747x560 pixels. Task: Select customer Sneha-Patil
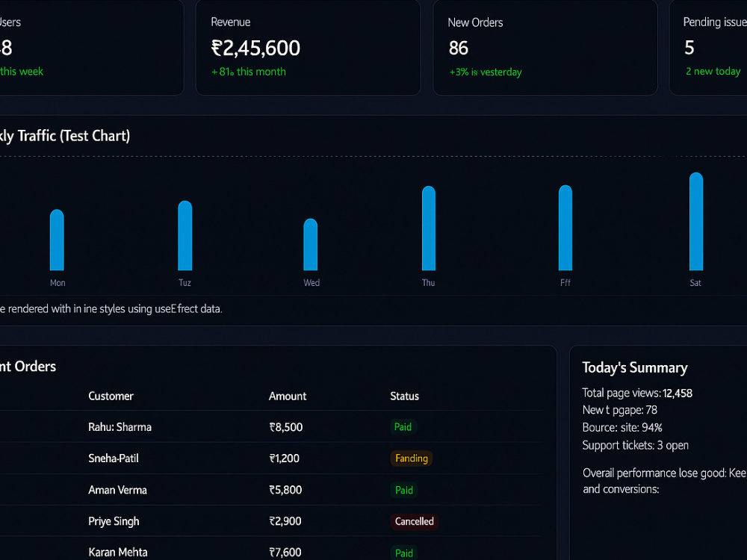tap(114, 458)
